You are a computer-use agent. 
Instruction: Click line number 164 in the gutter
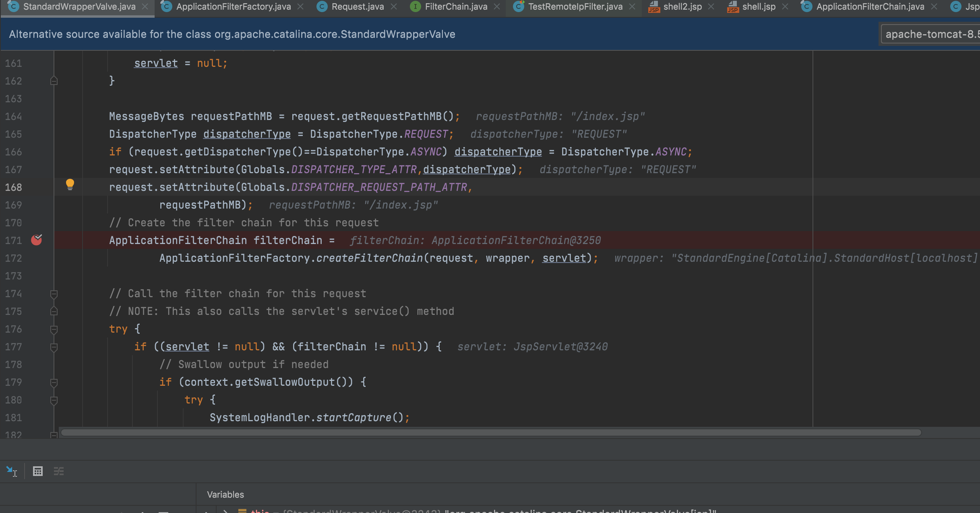[13, 116]
